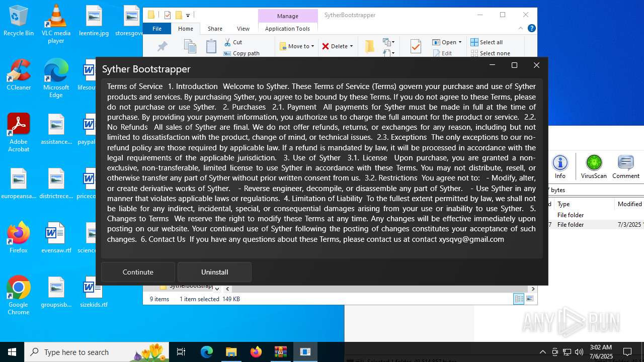Image resolution: width=644 pixels, height=362 pixels.
Task: Click the Comment button in WinRAR
Action: (626, 166)
